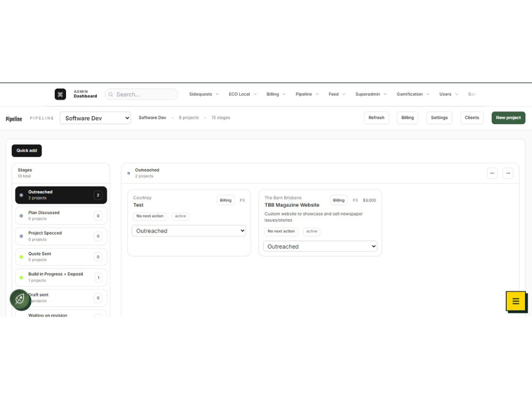Screen dimensions: 532x399
Task: Click the Courtney client name
Action: [142, 198]
